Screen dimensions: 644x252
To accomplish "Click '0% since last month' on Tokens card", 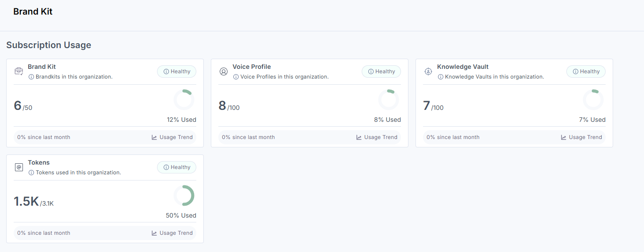I will 44,233.
